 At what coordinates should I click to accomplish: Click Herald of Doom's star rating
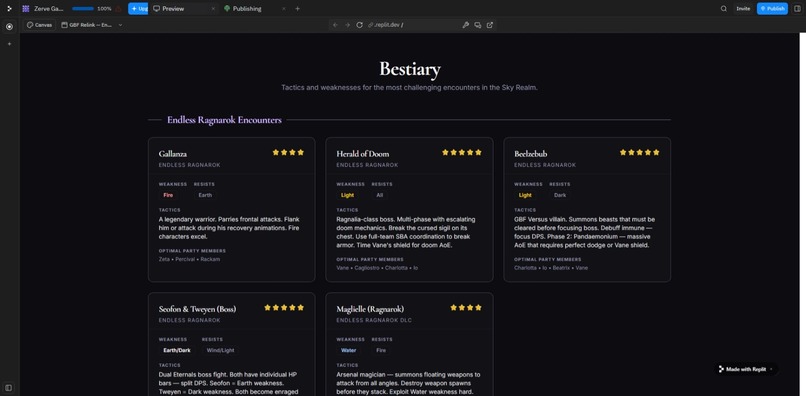462,152
